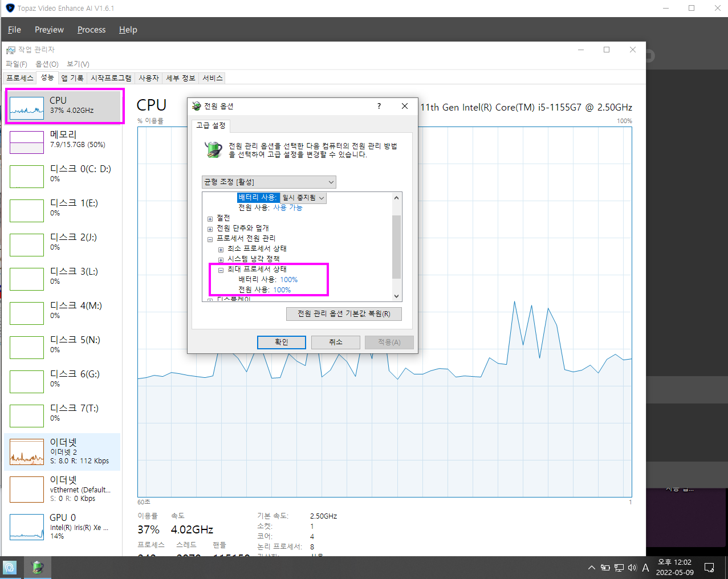Switch to the 서비스 tab

[213, 78]
